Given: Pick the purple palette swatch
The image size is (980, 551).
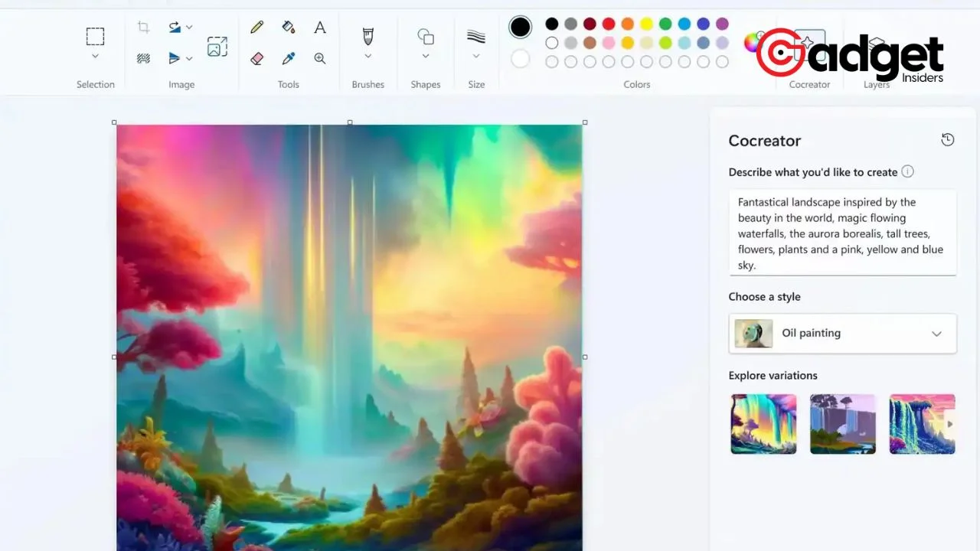Looking at the screenshot, I should pos(722,24).
